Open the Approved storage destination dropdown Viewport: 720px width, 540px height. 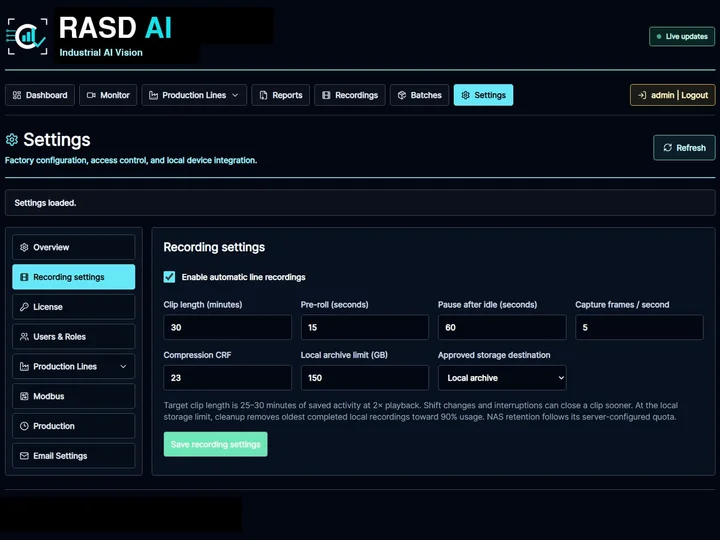(502, 378)
